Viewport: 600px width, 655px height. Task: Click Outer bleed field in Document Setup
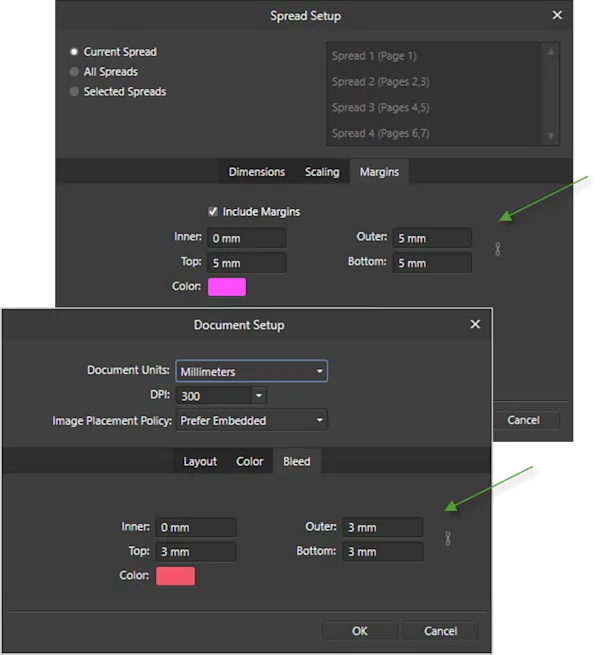click(x=383, y=527)
